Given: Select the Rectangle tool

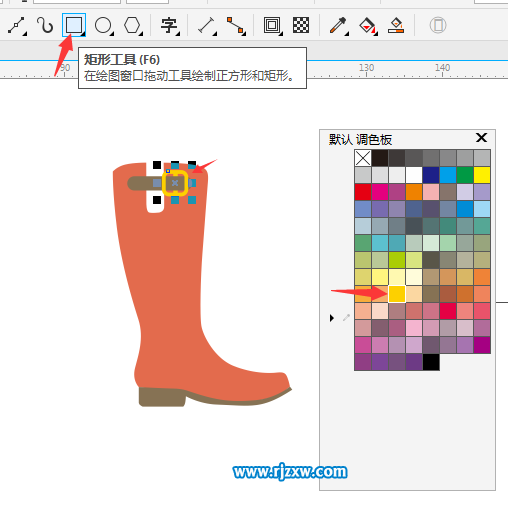Looking at the screenshot, I should (x=74, y=25).
